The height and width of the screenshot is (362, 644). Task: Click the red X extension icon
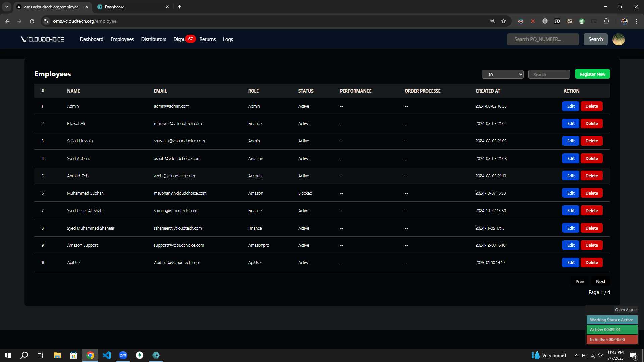point(533,21)
